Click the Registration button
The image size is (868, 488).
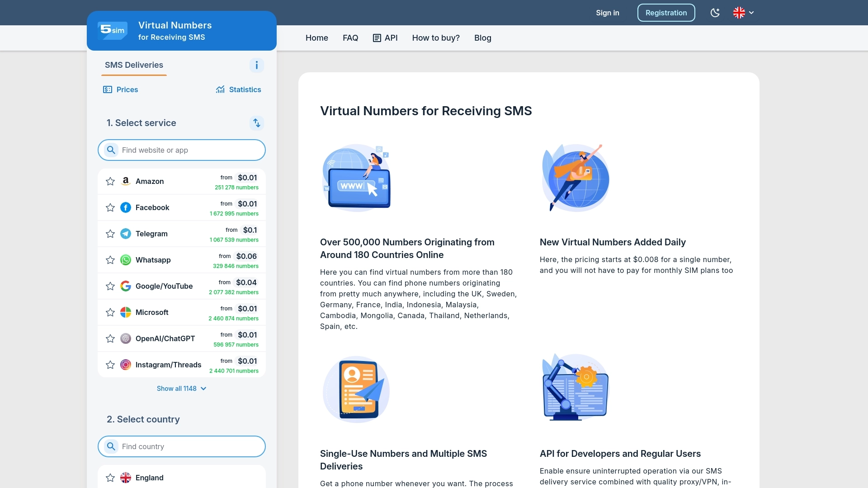pyautogui.click(x=666, y=13)
